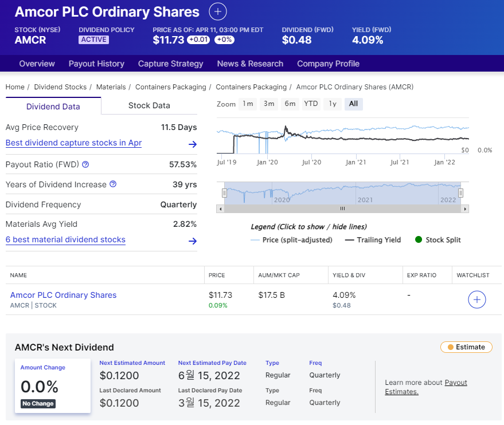This screenshot has height=425, width=504.
Task: Toggle Stock Split markers in legend
Action: (x=438, y=240)
